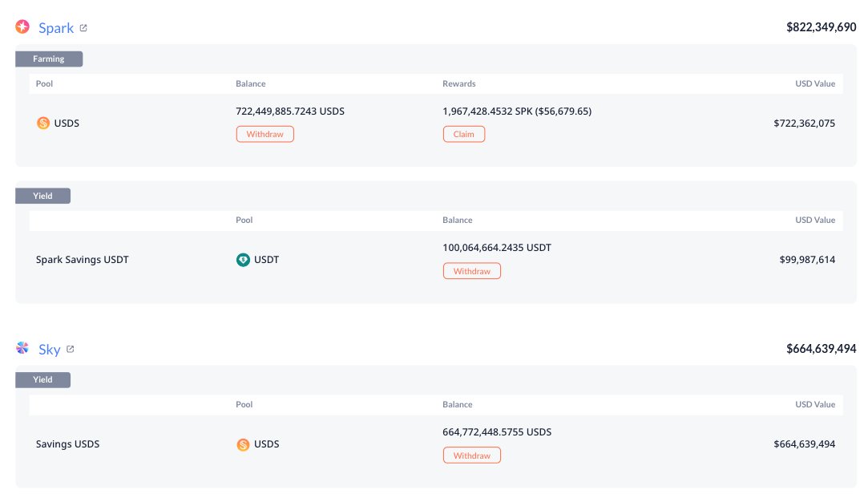Click the USDT token icon
The width and height of the screenshot is (868, 494).
point(243,260)
